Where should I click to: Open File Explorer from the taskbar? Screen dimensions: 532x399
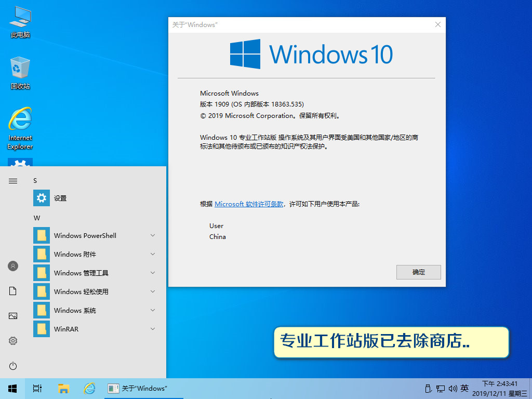tap(63, 389)
